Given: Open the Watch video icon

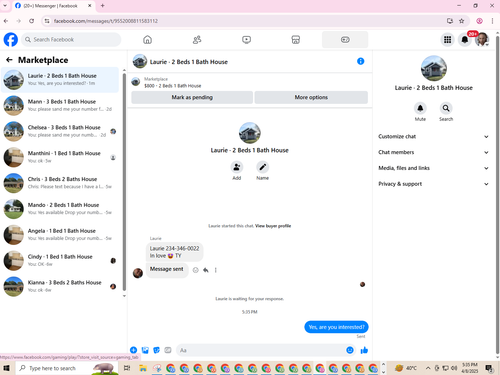Looking at the screenshot, I should pos(246,40).
